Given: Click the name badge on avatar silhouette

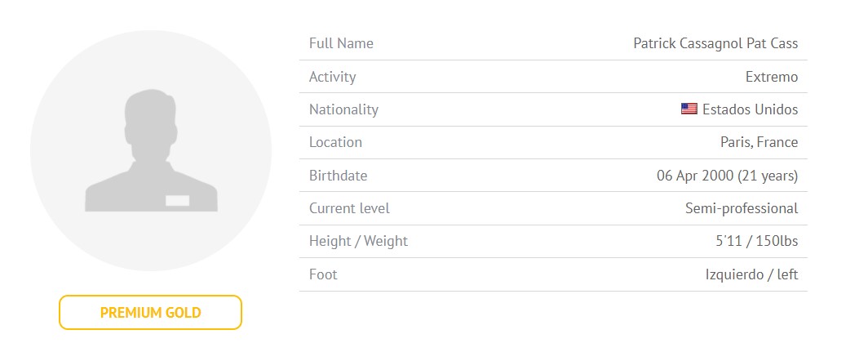Looking at the screenshot, I should click(178, 201).
